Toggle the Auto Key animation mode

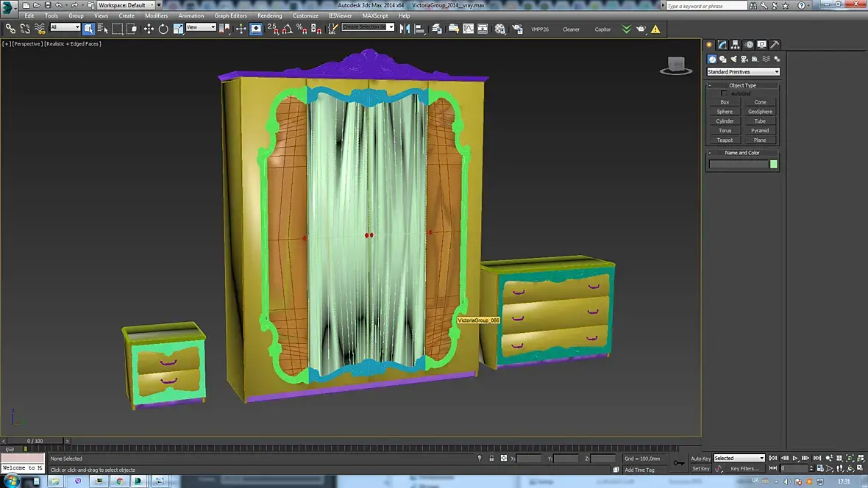[x=700, y=459]
